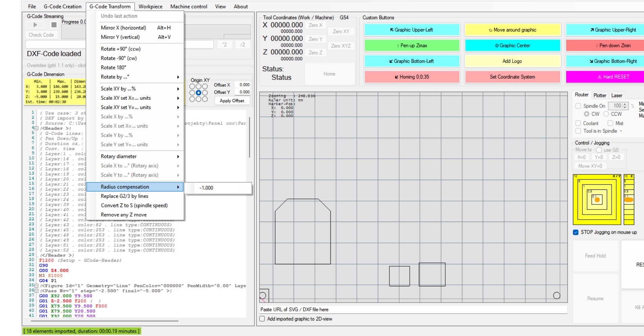Click the Paste URL of SVG/DXF field
This screenshot has width=644, height=336.
click(413, 309)
